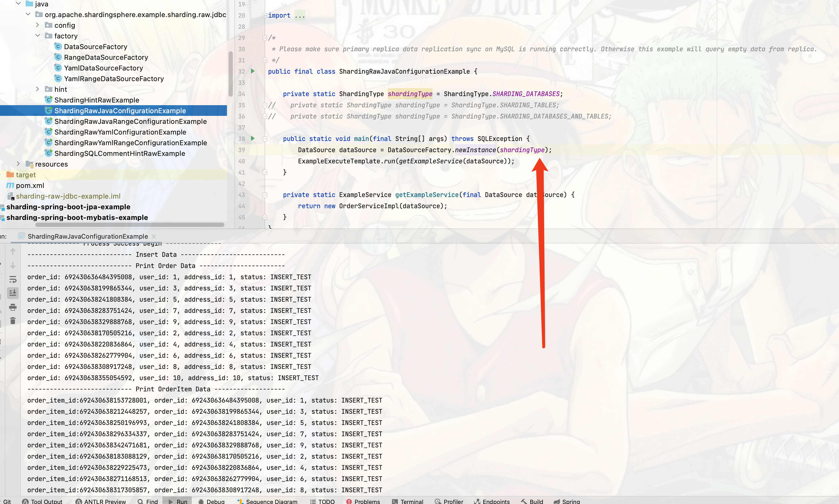Clear the console with the trash icon
Screen dimensions: 839x504
[x=13, y=321]
